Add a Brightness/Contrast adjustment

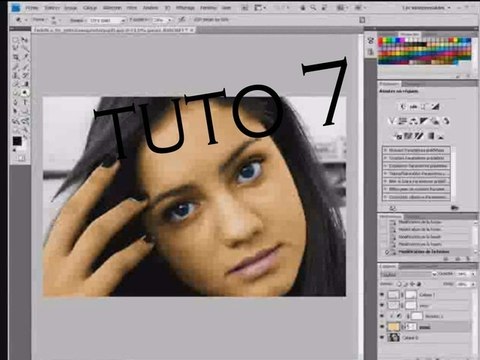(x=403, y=107)
